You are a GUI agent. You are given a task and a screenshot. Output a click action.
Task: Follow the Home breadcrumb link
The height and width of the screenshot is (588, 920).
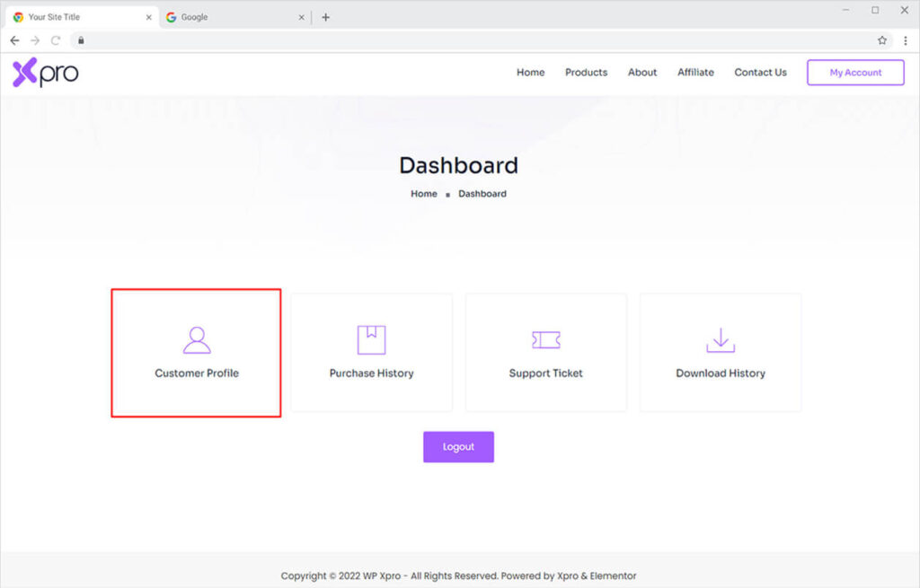click(x=424, y=194)
